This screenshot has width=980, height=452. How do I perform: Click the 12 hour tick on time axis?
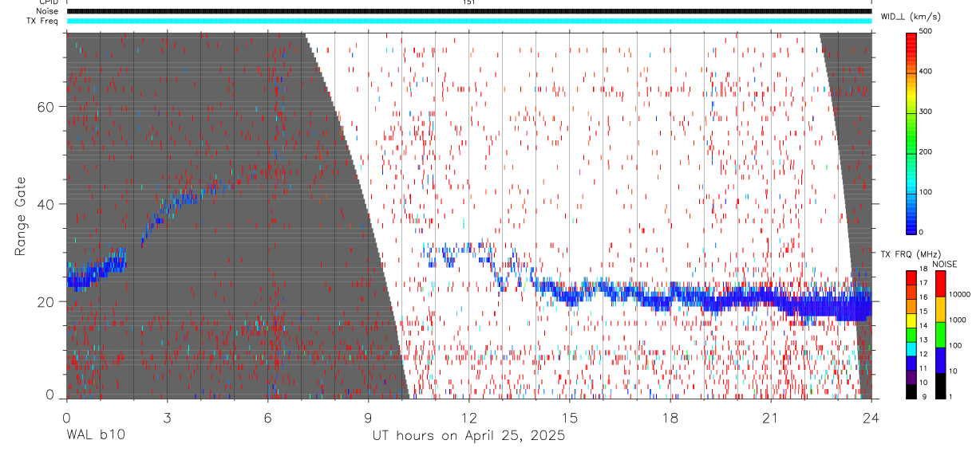point(468,417)
